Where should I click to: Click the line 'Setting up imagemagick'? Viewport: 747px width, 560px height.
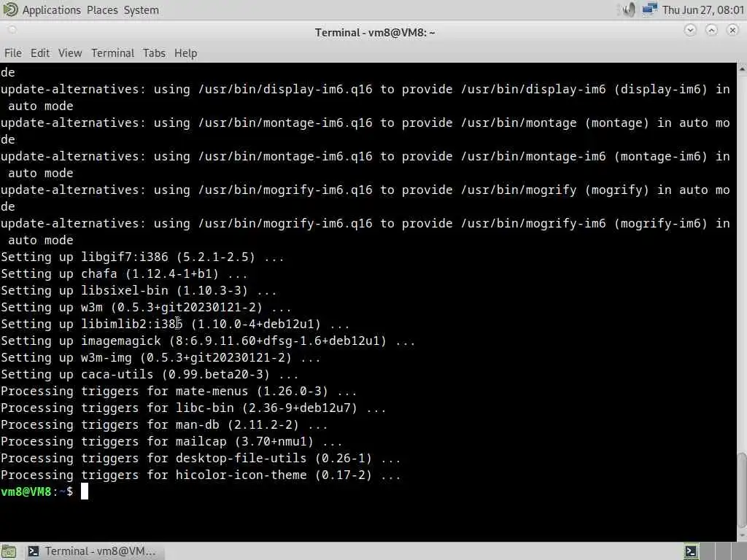tap(208, 341)
